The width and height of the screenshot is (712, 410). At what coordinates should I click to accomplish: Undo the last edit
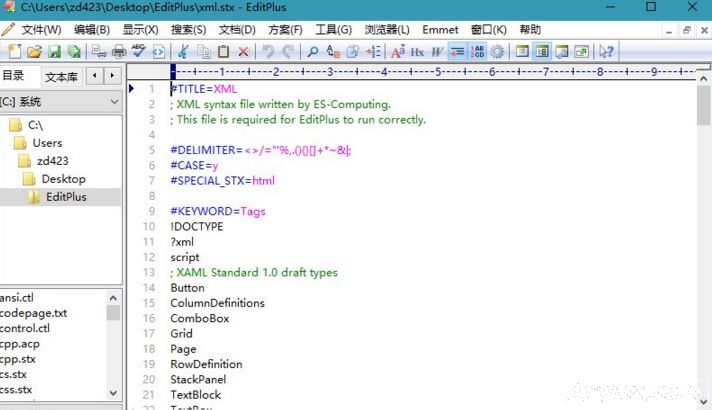[268, 51]
